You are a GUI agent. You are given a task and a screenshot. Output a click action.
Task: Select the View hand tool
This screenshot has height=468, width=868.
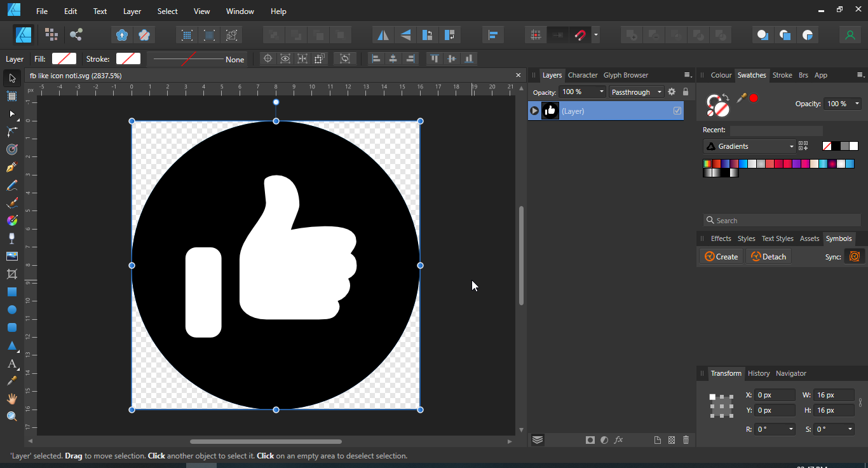(11, 399)
